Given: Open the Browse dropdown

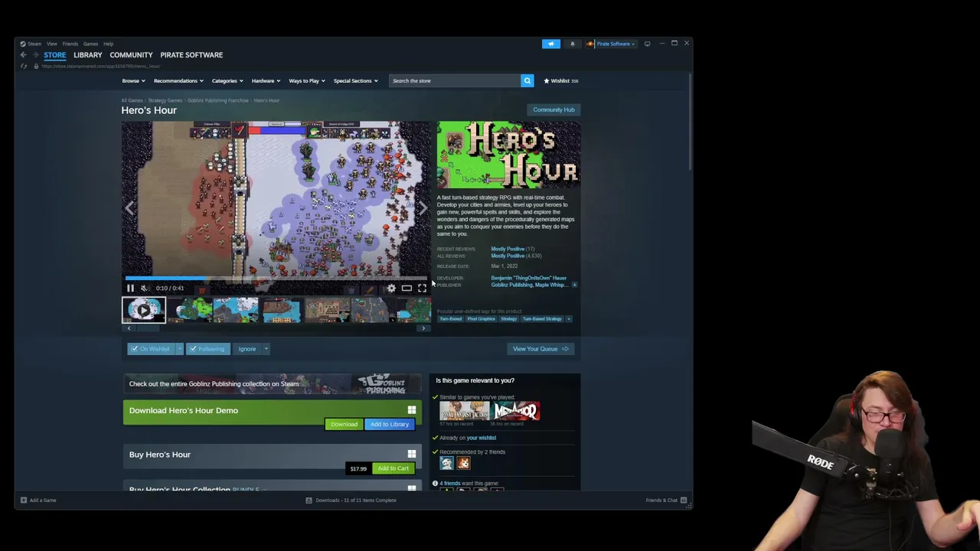Looking at the screenshot, I should point(133,80).
